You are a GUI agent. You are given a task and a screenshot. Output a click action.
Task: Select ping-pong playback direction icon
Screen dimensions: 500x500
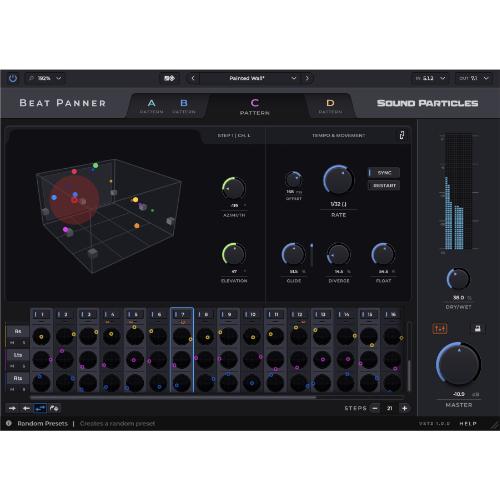point(40,408)
